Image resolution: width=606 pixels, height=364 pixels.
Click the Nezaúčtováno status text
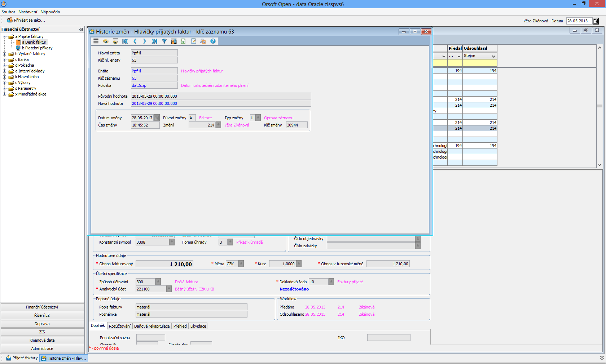click(294, 289)
